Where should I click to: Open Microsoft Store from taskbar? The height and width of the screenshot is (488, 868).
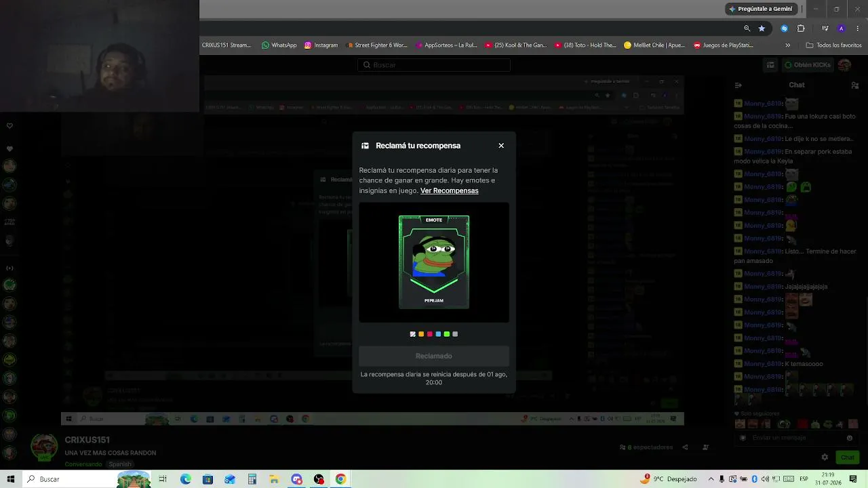[x=208, y=479]
